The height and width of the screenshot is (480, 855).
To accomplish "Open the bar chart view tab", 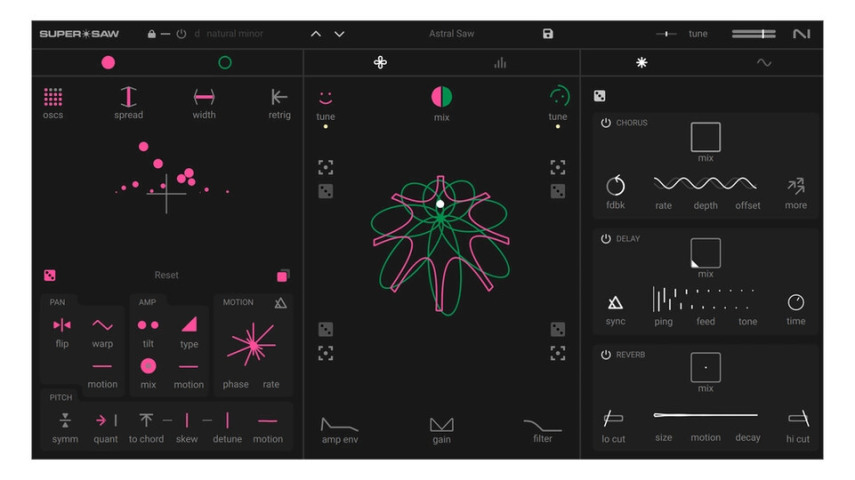I will pos(500,63).
